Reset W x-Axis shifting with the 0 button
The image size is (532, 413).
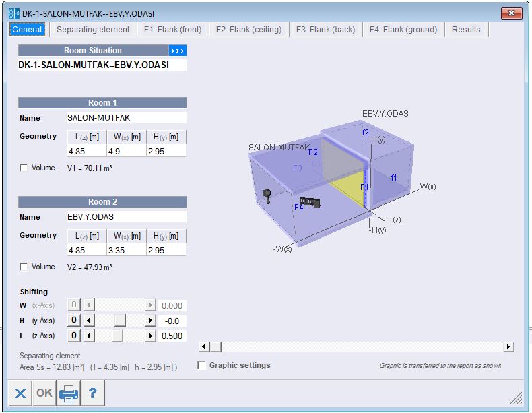click(74, 305)
